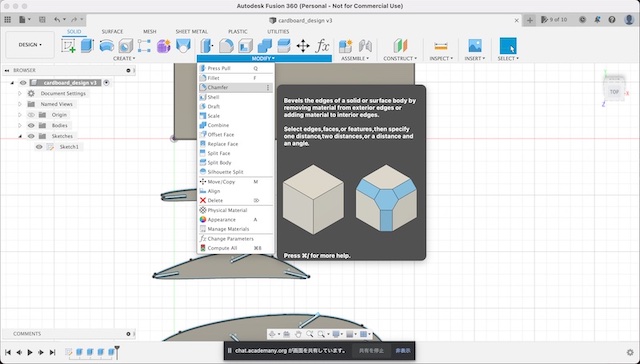Viewport: 640px width, 364px height.
Task: Jump to the timeline beginning
Action: (8, 353)
